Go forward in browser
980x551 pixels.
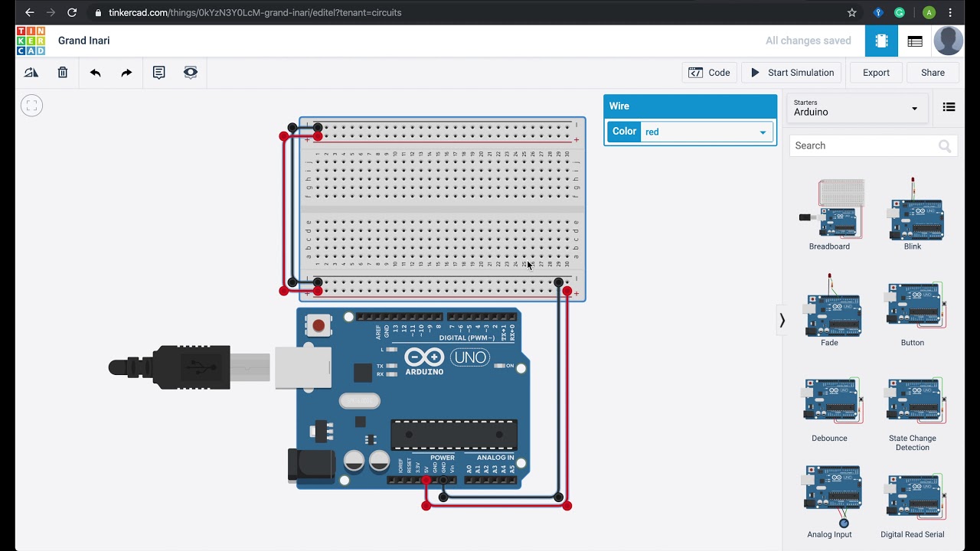tap(51, 12)
